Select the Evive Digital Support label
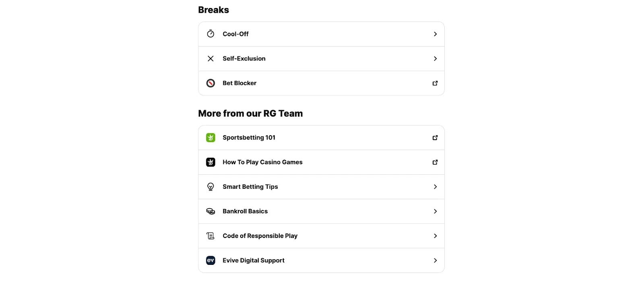This screenshot has width=644, height=285. (x=254, y=260)
